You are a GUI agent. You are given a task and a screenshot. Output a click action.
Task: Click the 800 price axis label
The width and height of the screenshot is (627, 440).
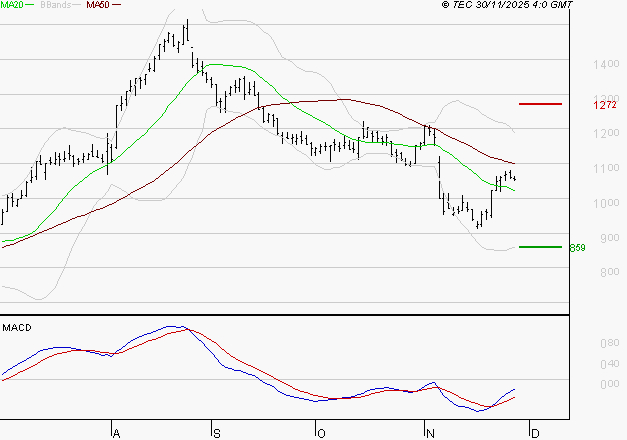click(x=610, y=272)
